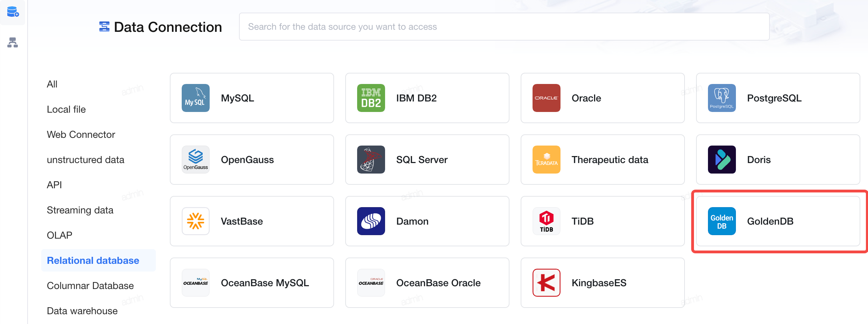Select the SQL Server connection card
The image size is (868, 324).
coord(427,160)
